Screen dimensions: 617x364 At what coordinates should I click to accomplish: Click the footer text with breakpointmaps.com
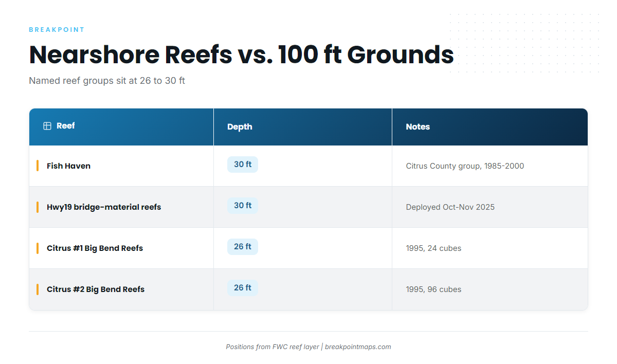(x=308, y=347)
